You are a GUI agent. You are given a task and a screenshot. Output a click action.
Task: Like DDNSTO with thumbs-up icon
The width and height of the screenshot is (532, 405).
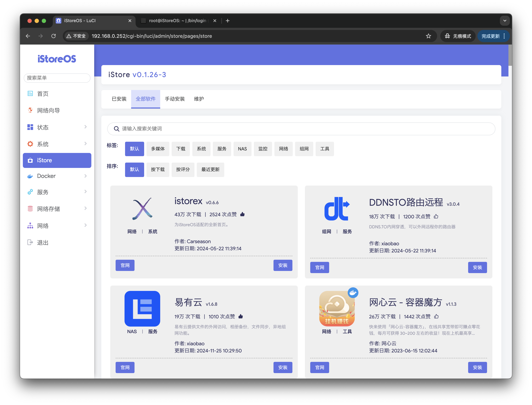click(x=436, y=216)
